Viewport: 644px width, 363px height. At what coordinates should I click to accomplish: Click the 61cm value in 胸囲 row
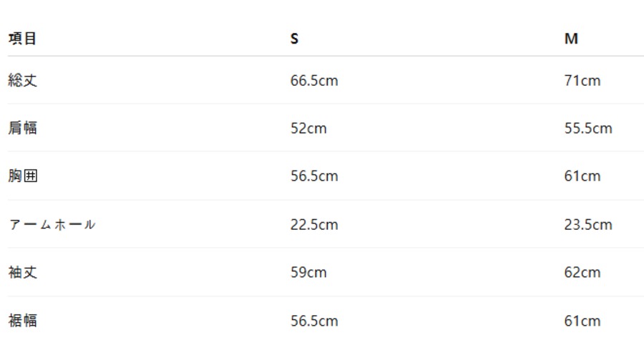tap(582, 176)
